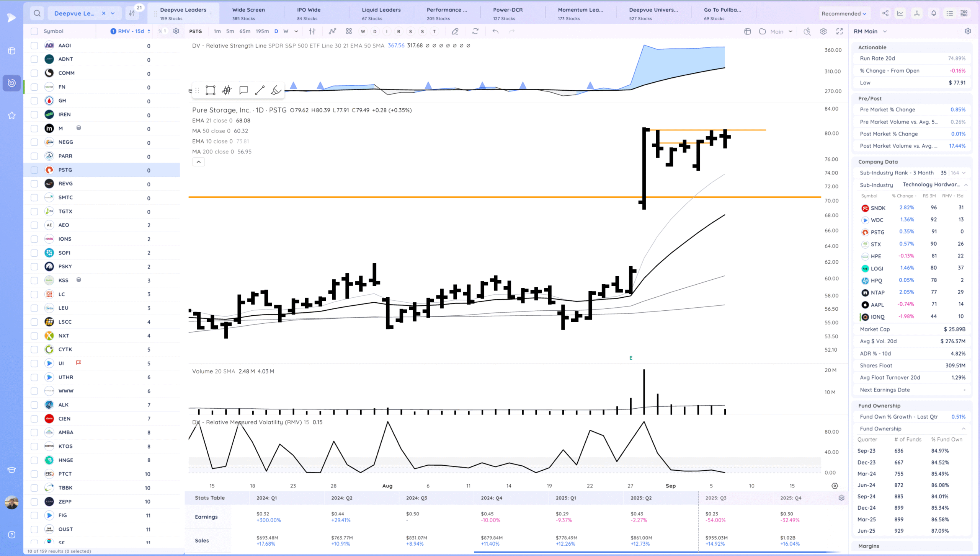This screenshot has width=980, height=556.
Task: Click the chart type bars icon
Action: (312, 31)
